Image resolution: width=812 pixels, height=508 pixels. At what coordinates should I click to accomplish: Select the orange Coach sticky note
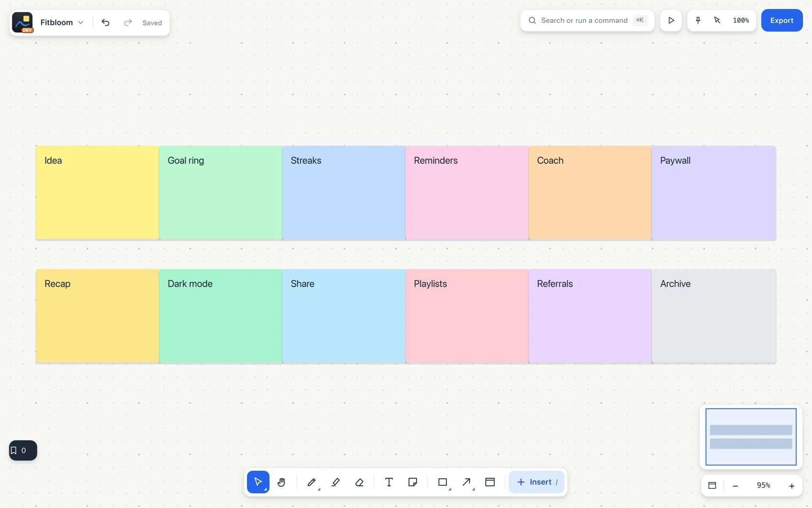pyautogui.click(x=590, y=193)
